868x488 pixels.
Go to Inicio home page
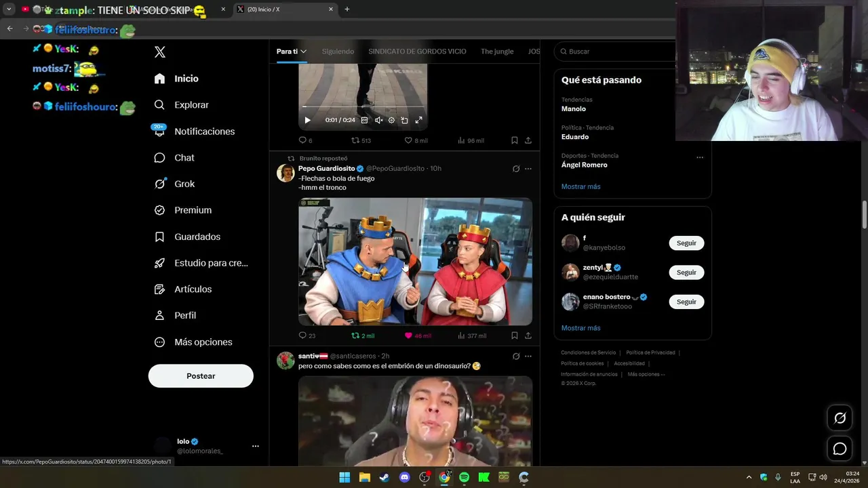click(x=176, y=79)
